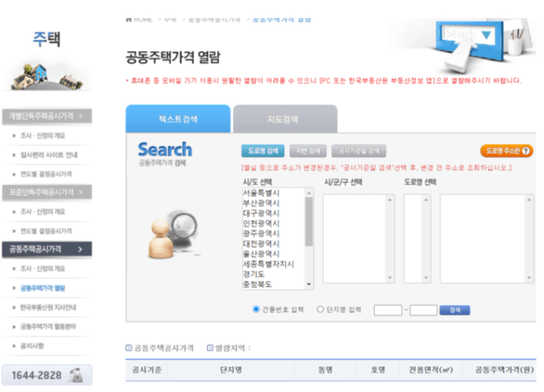Screen dimensions: 544x392
Task: Choose 충청북도 in the 시/도 list
Action: point(257,284)
